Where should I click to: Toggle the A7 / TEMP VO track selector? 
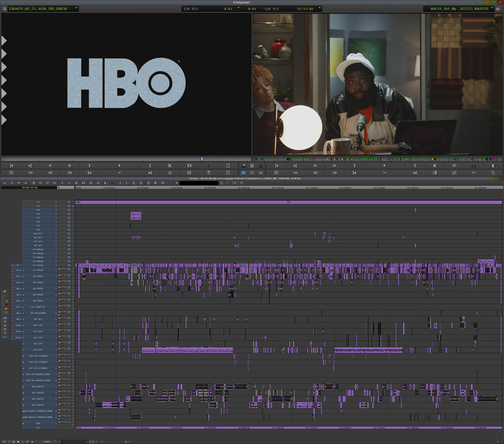(39, 307)
